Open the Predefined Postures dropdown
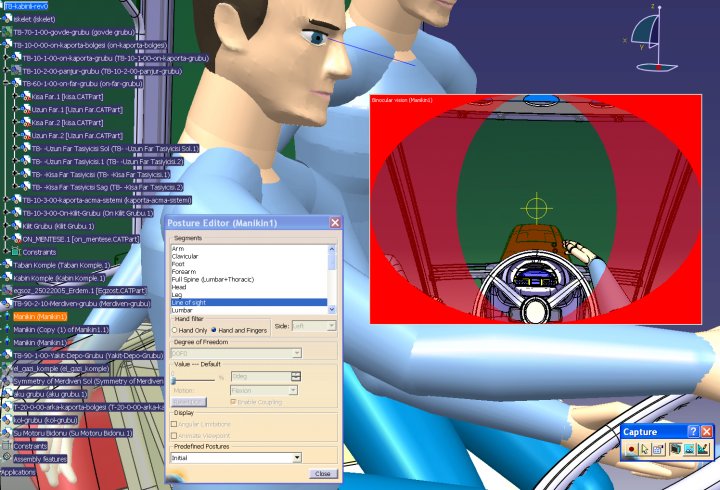720x490 pixels. pos(297,458)
